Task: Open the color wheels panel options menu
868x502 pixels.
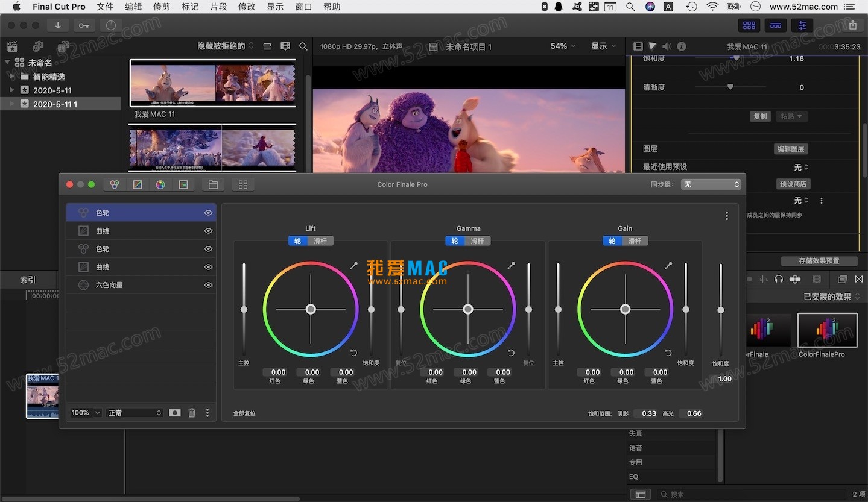Action: [x=726, y=216]
